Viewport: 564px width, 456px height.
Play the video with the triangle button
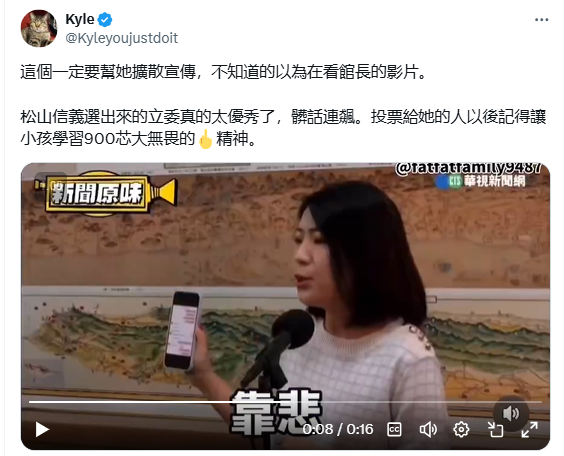(x=42, y=429)
